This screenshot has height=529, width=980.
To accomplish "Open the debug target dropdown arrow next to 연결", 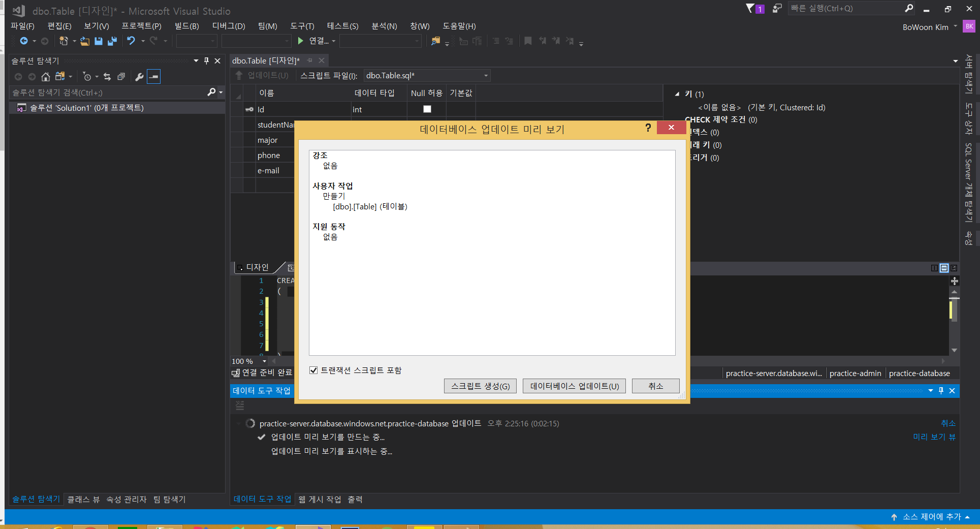I will [x=334, y=41].
